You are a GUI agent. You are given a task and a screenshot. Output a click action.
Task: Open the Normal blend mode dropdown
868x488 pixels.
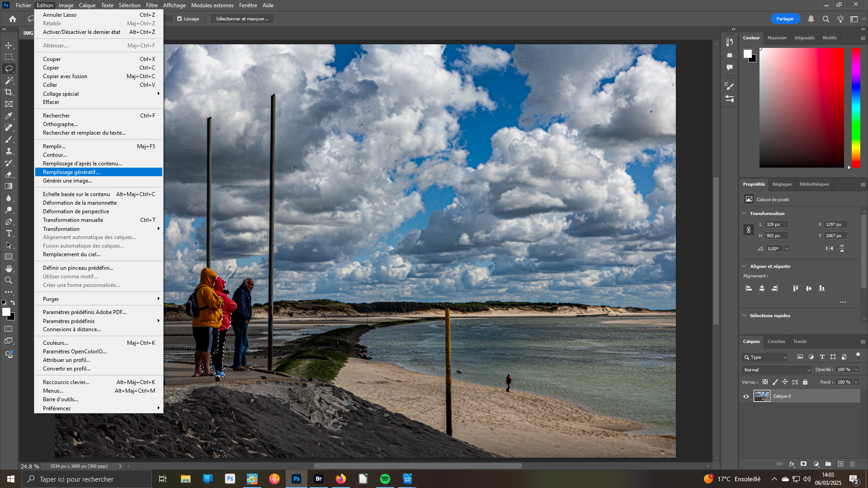point(776,370)
